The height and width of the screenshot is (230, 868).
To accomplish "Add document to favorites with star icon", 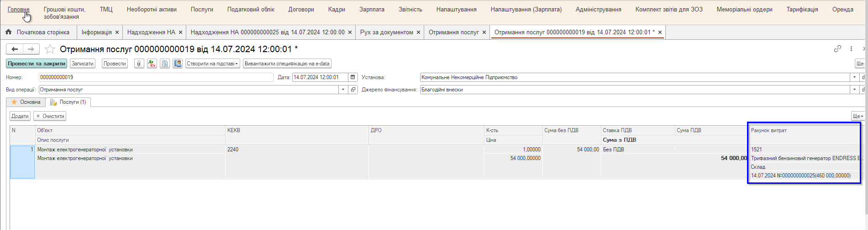I will click(50, 49).
